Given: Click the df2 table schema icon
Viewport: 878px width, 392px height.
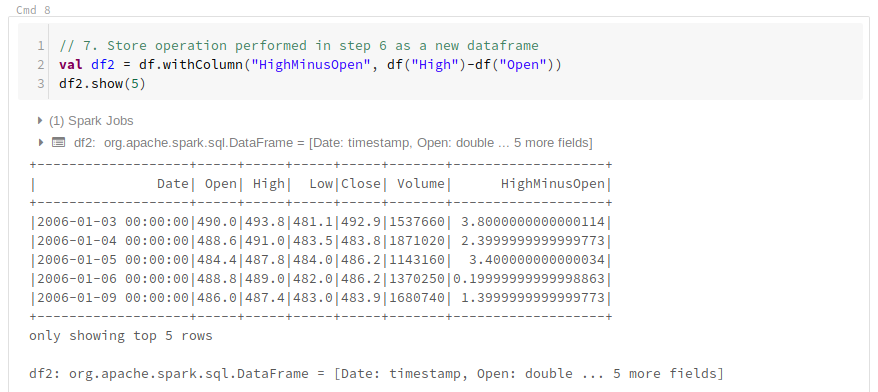Looking at the screenshot, I should (x=58, y=143).
